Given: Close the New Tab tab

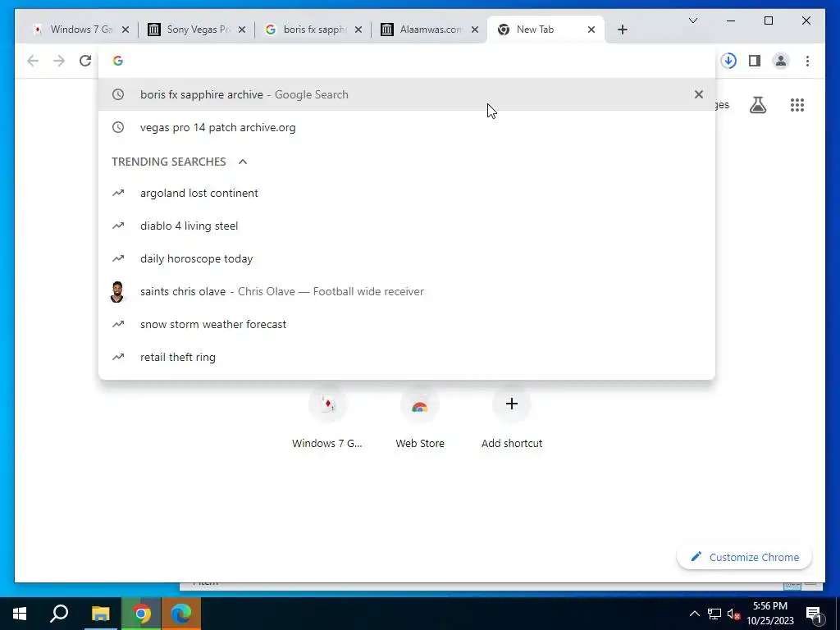Looking at the screenshot, I should tap(591, 30).
